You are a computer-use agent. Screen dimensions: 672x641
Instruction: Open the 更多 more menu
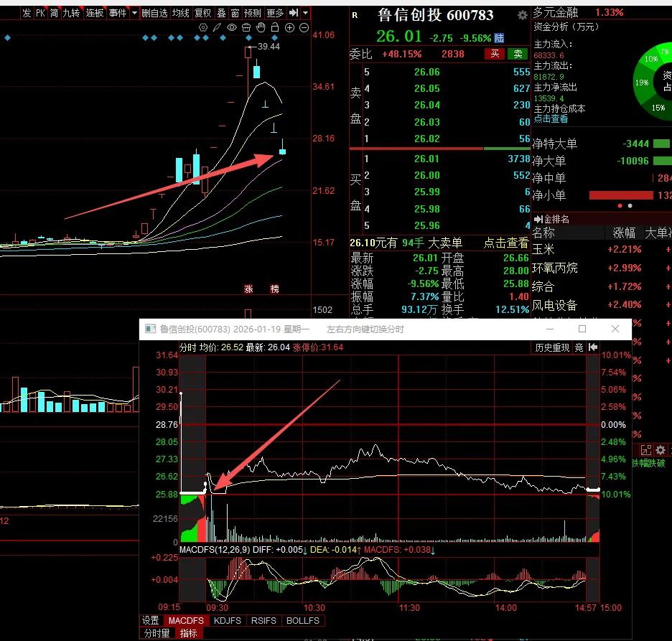click(x=275, y=14)
